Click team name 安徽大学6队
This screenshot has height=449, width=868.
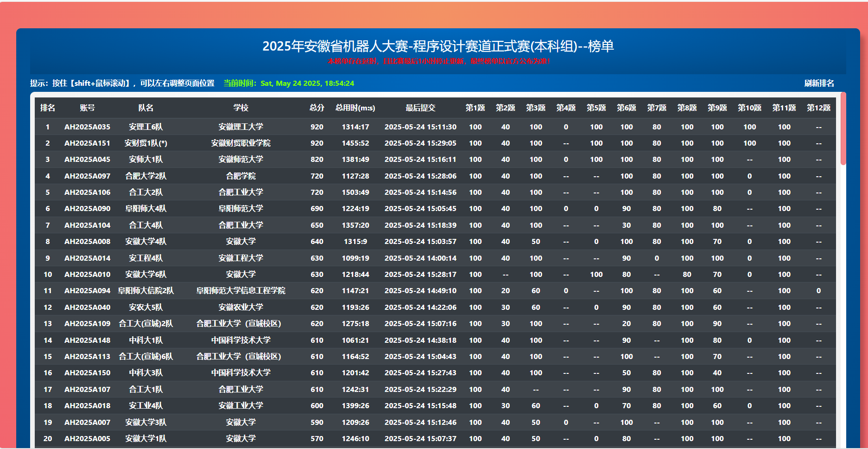146,274
